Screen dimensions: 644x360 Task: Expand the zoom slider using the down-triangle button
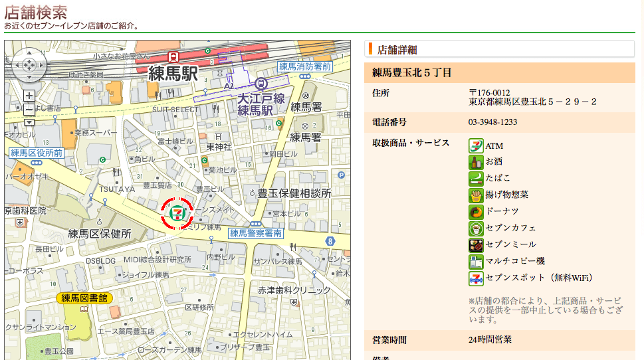(29, 122)
